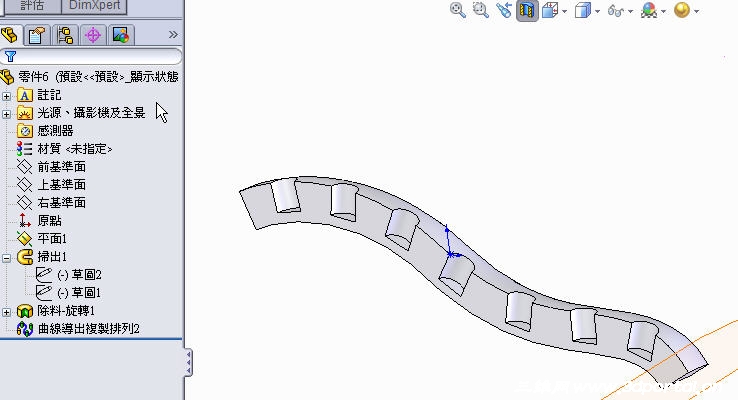
Task: Open the View Orientation dropdown arrow
Action: coord(565,11)
